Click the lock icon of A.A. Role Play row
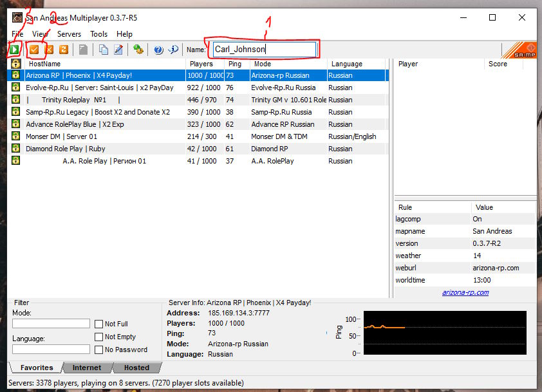This screenshot has width=542, height=392. pyautogui.click(x=15, y=160)
